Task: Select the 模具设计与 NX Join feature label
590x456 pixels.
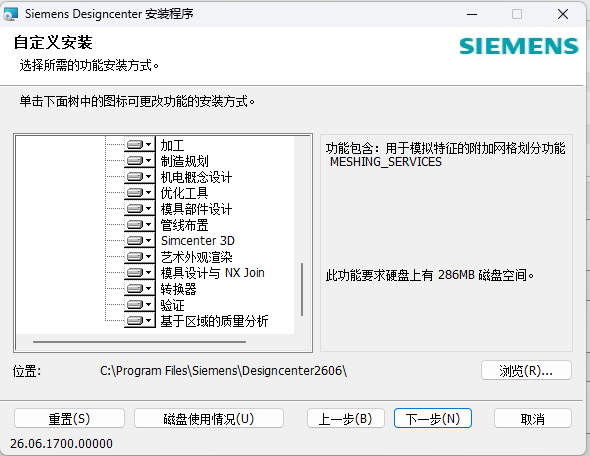Action: pyautogui.click(x=213, y=273)
